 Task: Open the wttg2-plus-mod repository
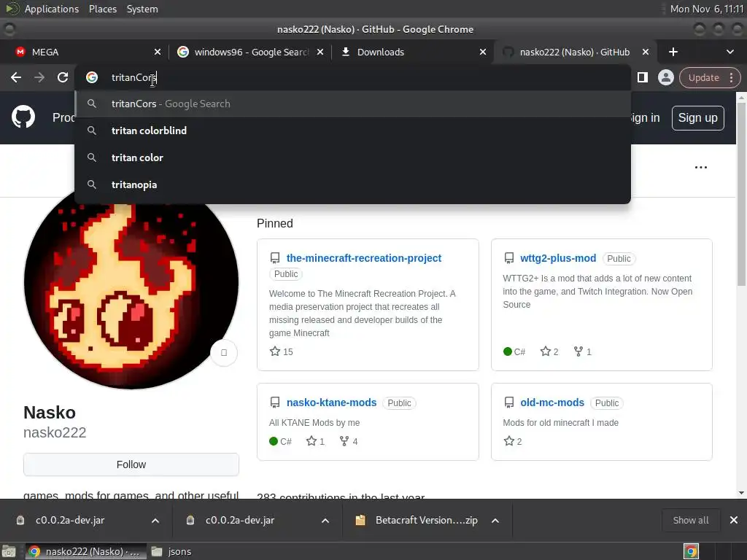coord(558,258)
